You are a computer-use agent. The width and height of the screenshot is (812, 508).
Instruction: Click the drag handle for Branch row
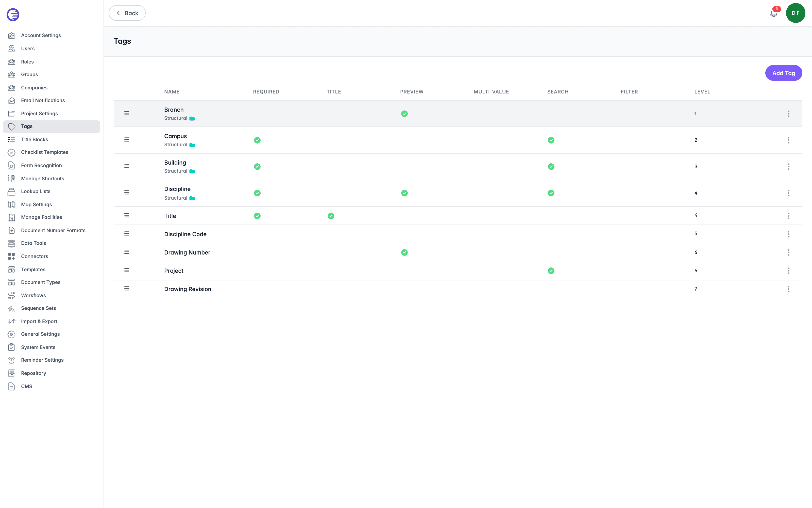(127, 113)
